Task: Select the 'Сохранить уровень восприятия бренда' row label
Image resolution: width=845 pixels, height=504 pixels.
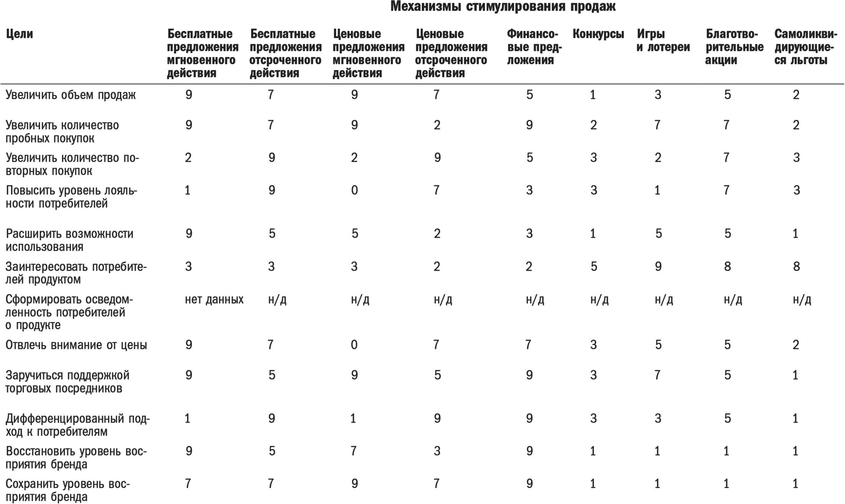Action: coord(68,491)
